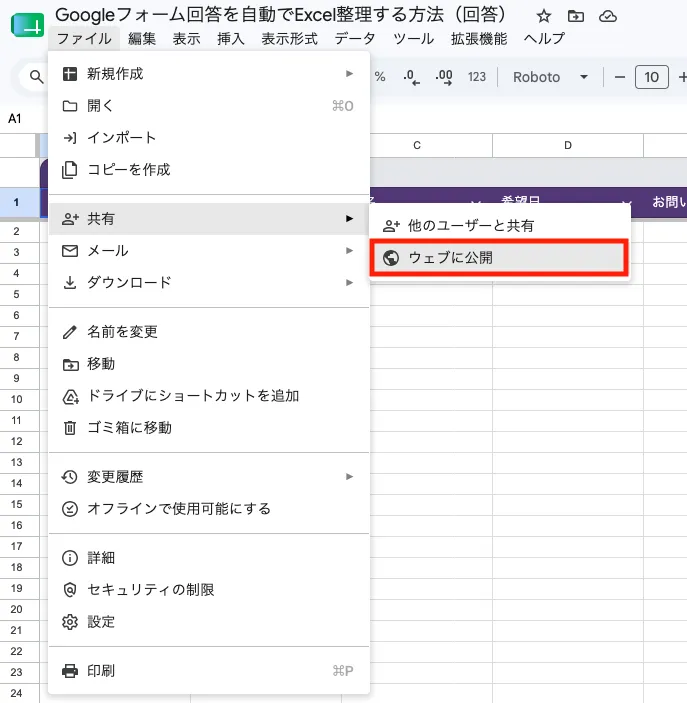Click the gear icon beside 設定

pos(70,622)
